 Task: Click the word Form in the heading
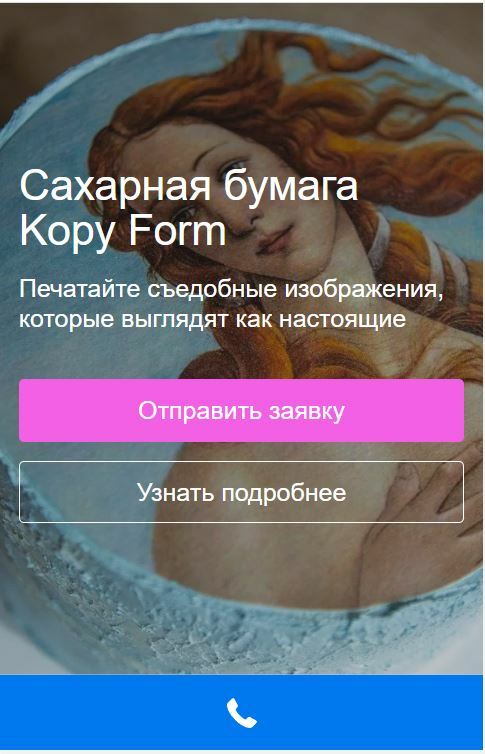point(177,230)
